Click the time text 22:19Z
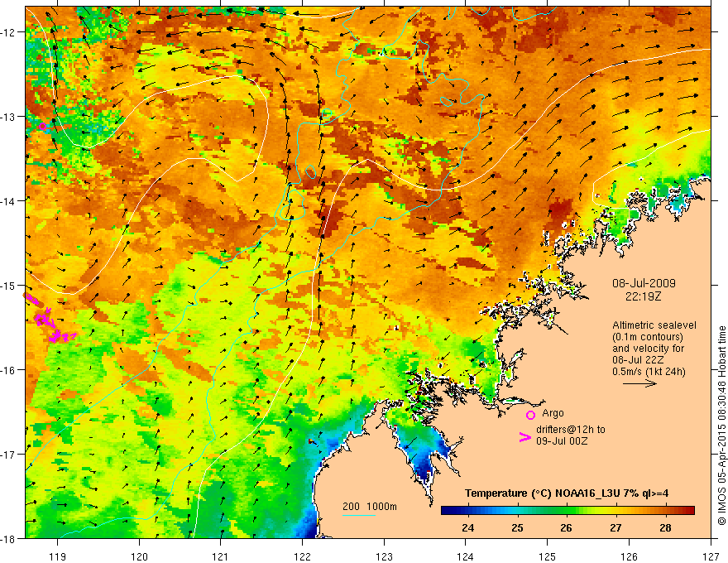Screen dimensions: 728x563 coord(643,296)
